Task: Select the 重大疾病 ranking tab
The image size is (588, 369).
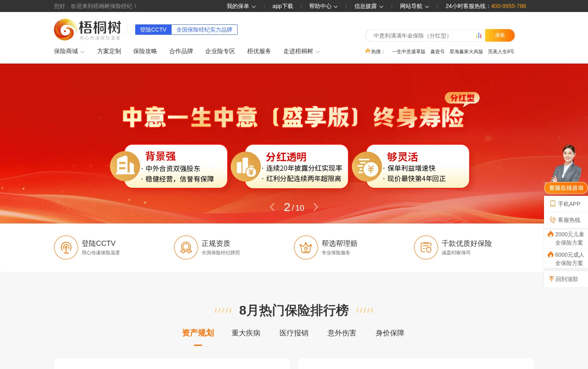Action: click(x=246, y=333)
